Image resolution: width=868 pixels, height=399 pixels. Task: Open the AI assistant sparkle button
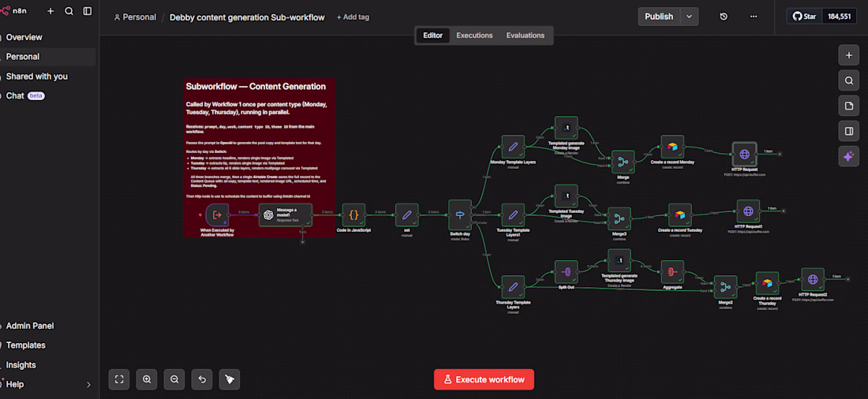click(x=848, y=157)
